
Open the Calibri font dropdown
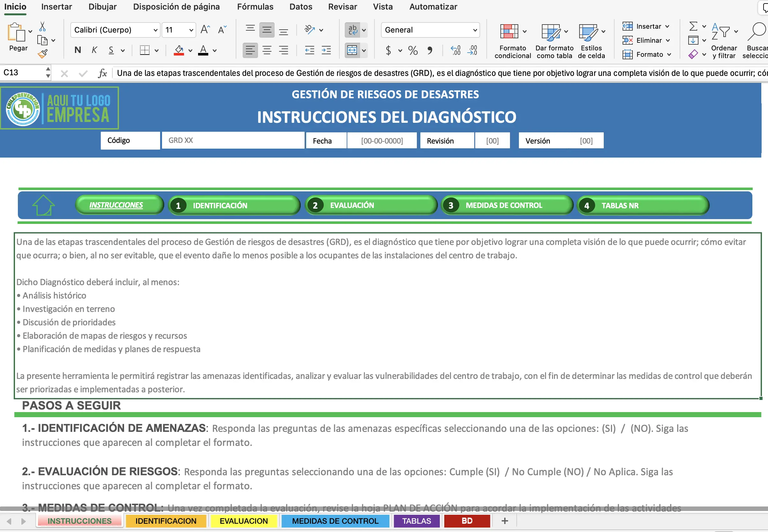pos(155,30)
